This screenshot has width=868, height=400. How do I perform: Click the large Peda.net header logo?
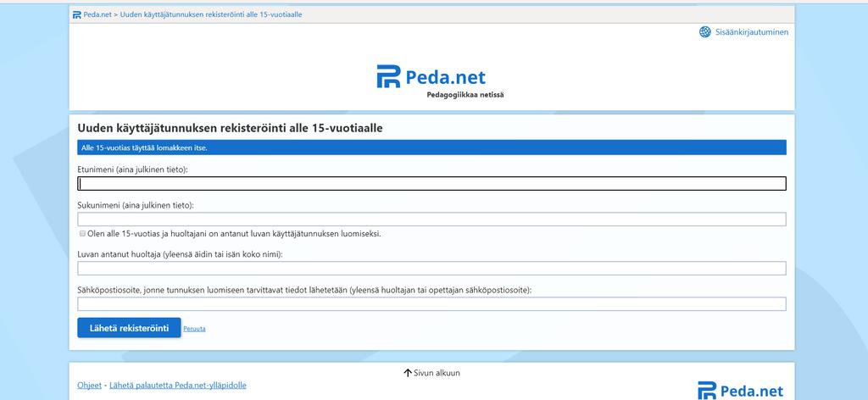point(431,77)
